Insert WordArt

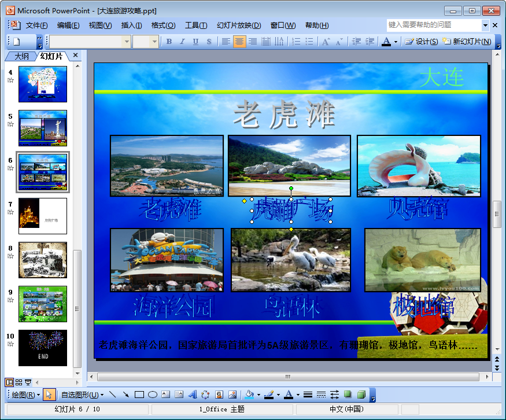[x=193, y=395]
